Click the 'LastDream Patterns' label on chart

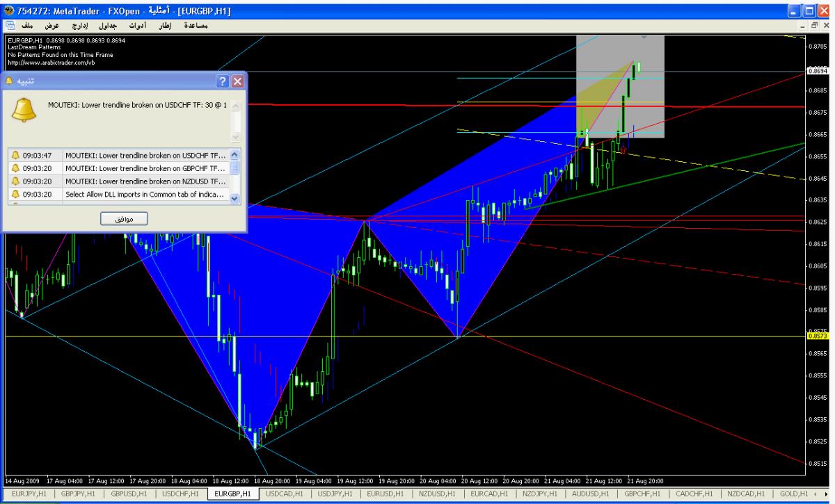pos(33,47)
